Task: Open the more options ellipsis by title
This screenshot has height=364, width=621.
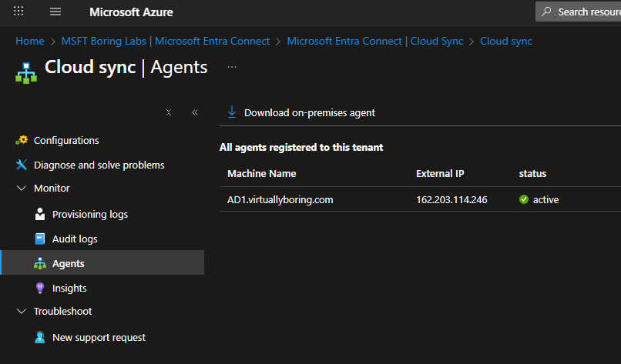Action: [x=232, y=67]
